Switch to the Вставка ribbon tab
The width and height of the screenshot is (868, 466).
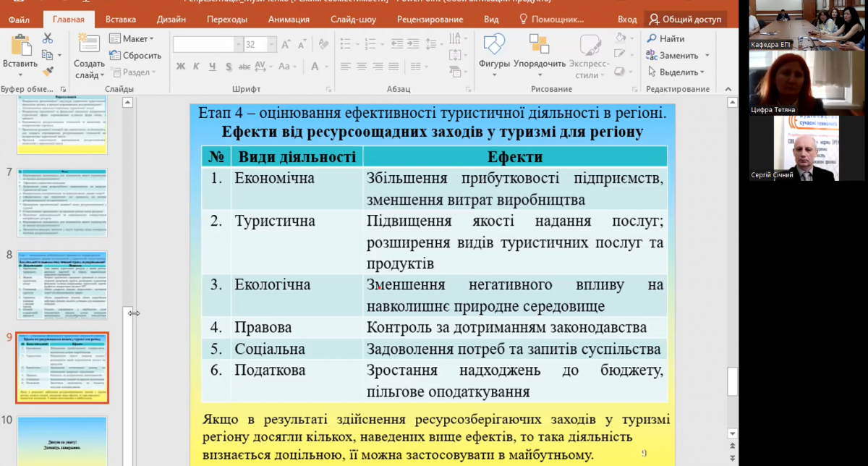120,20
